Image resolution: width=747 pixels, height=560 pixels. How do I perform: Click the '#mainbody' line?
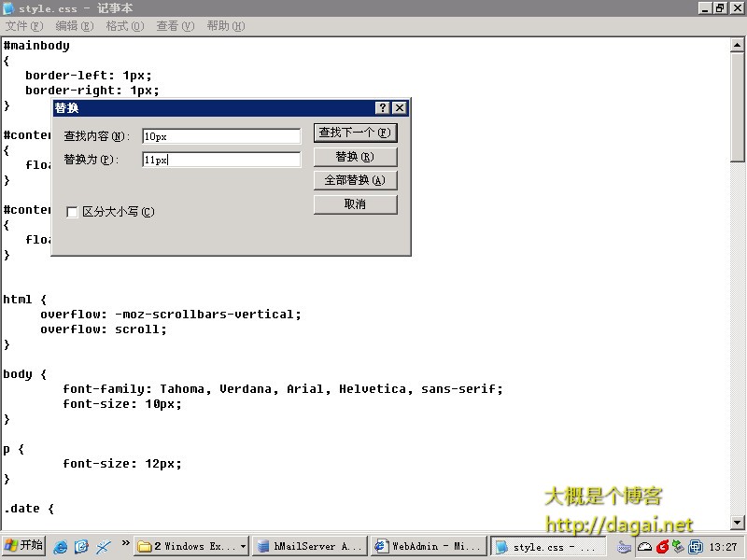[36, 46]
